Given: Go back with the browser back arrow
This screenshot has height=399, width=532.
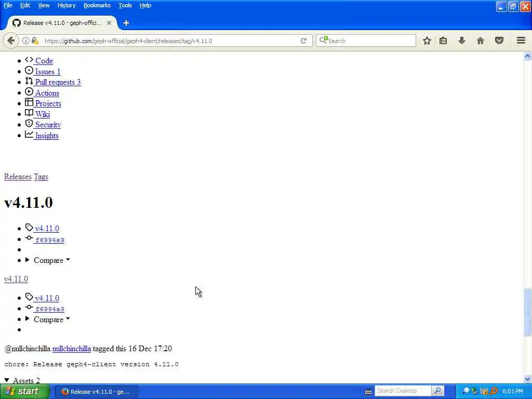Looking at the screenshot, I should (11, 41).
